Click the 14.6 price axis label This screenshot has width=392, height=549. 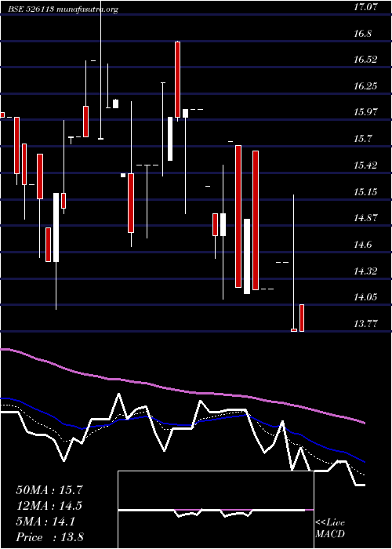coord(362,245)
